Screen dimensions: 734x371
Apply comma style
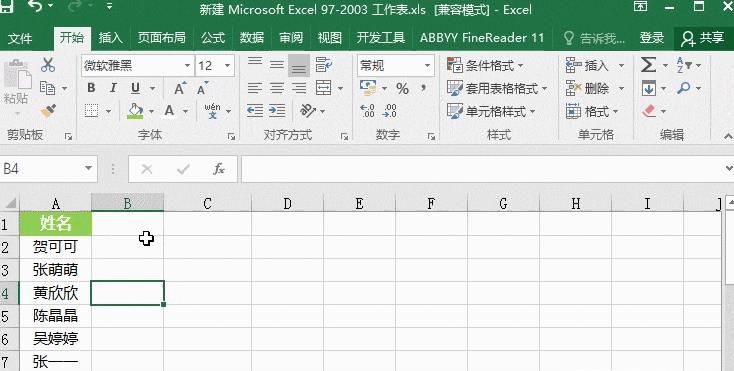point(423,87)
